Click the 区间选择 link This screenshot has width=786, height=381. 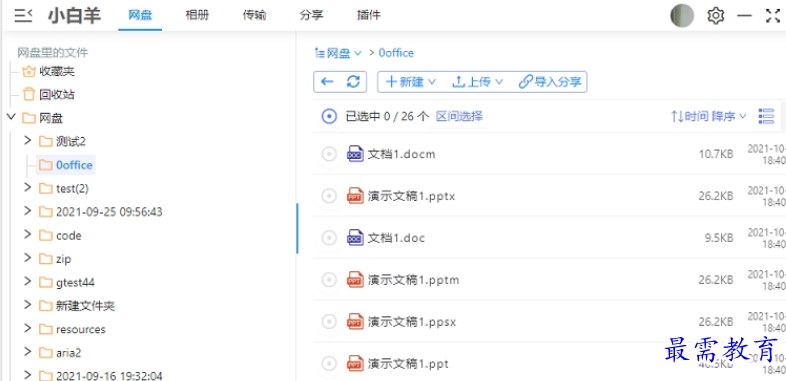click(459, 116)
